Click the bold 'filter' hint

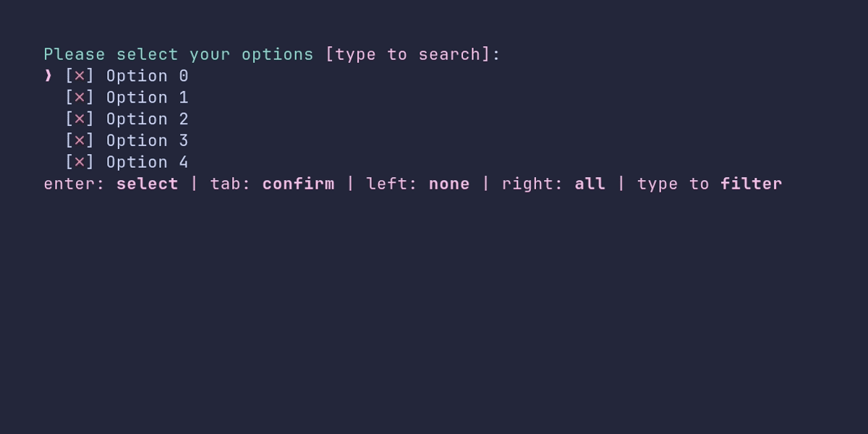click(752, 184)
